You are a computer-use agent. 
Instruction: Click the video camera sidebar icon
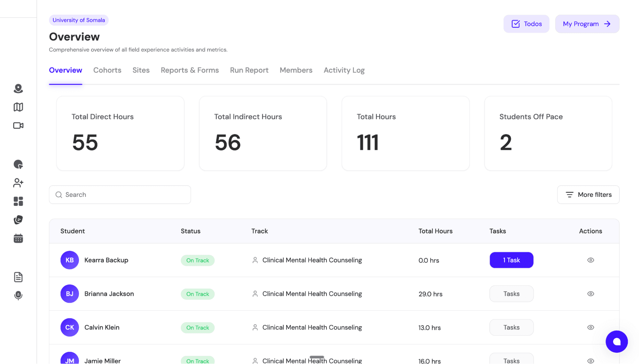(18, 125)
